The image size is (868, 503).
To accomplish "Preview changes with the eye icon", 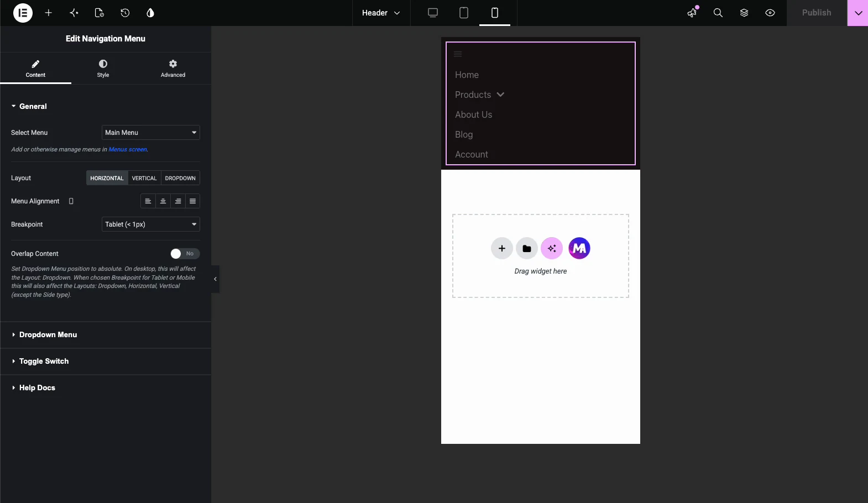I will [x=770, y=13].
